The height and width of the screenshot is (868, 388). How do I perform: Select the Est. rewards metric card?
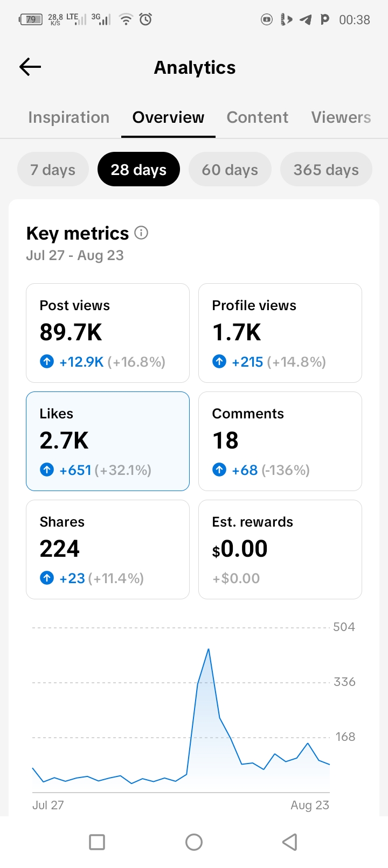(x=280, y=549)
